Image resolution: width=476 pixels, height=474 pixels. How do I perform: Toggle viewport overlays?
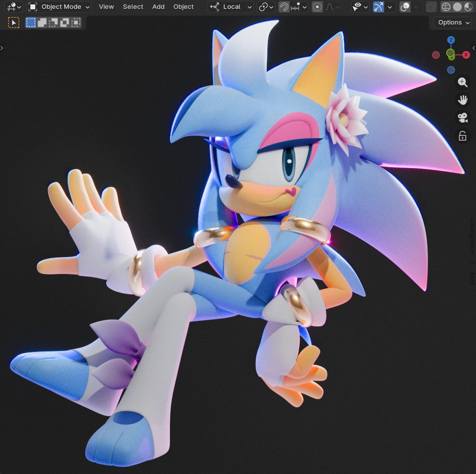[405, 7]
